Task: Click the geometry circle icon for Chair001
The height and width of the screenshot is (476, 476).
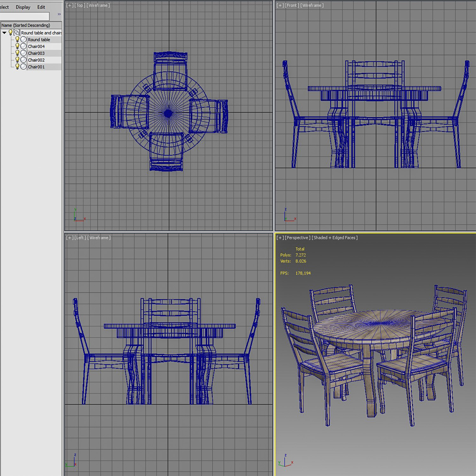Action: pos(23,67)
